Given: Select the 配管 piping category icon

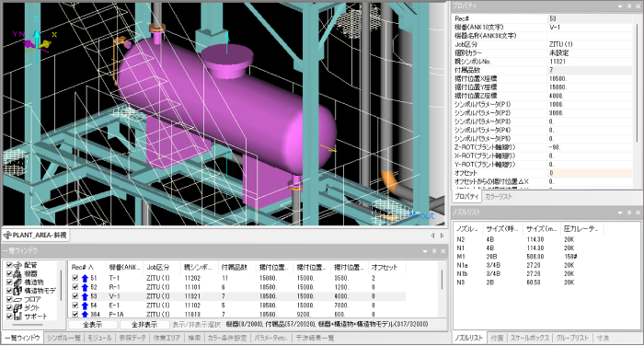Looking at the screenshot, I should [17, 265].
